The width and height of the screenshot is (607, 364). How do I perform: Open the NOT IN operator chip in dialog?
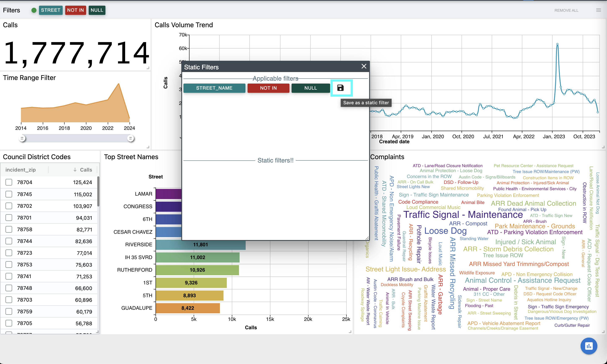268,88
